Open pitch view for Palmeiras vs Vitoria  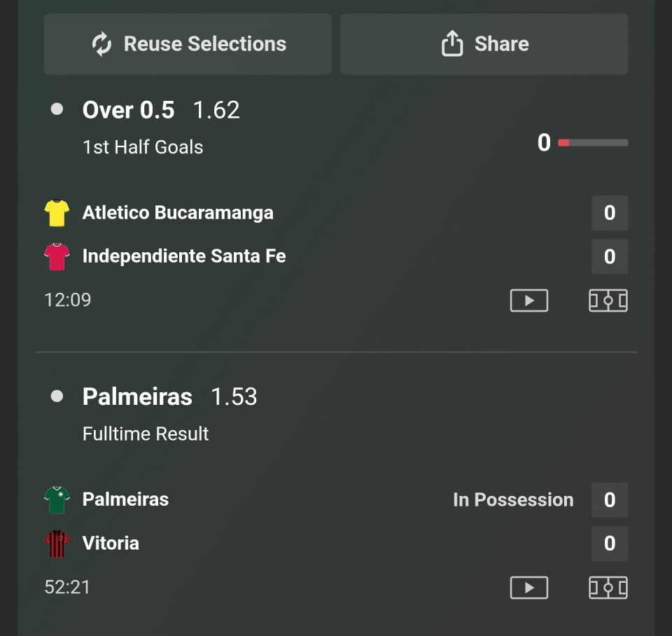(608, 587)
